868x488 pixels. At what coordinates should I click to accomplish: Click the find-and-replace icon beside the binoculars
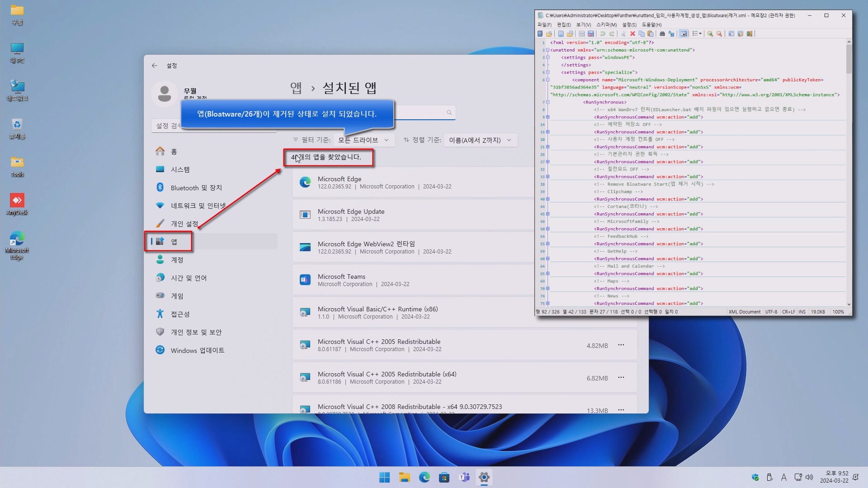672,34
